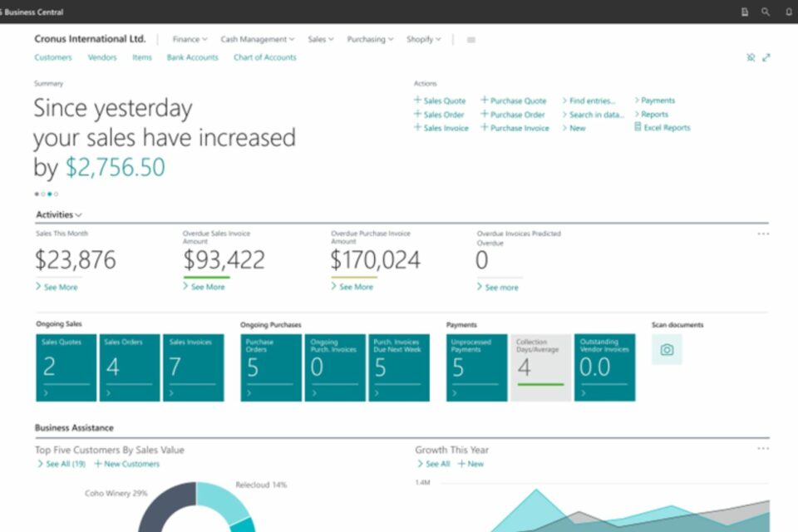Open the Shopify menu

tap(423, 39)
